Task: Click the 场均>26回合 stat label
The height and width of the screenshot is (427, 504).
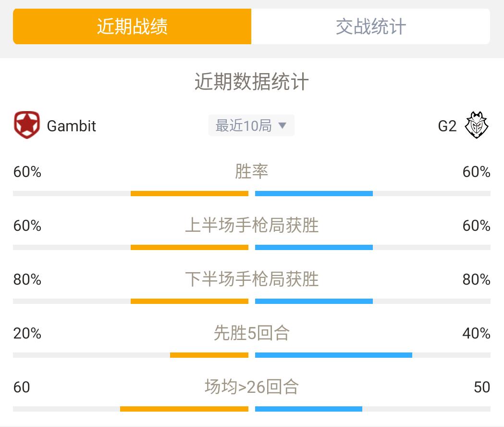Action: pos(252,387)
